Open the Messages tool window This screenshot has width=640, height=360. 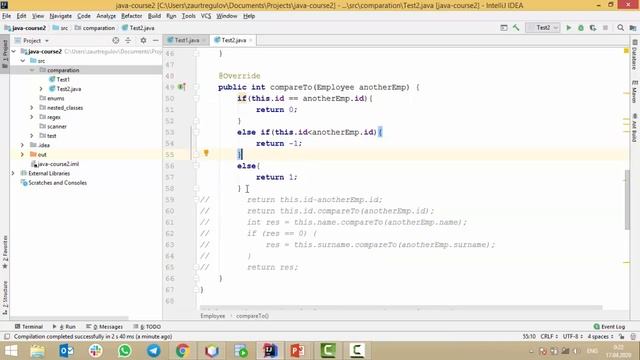[x=104, y=327]
